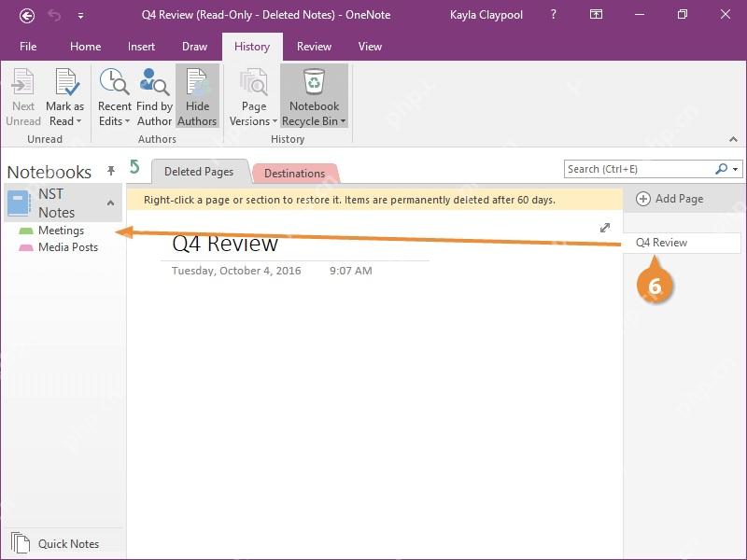
Task: Collapse the NST Notes notebook chevron
Action: point(110,203)
